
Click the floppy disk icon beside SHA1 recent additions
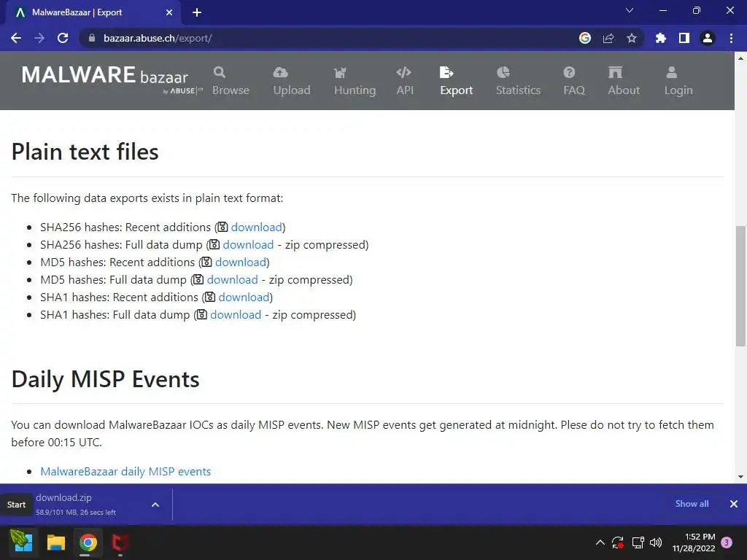[x=209, y=297]
